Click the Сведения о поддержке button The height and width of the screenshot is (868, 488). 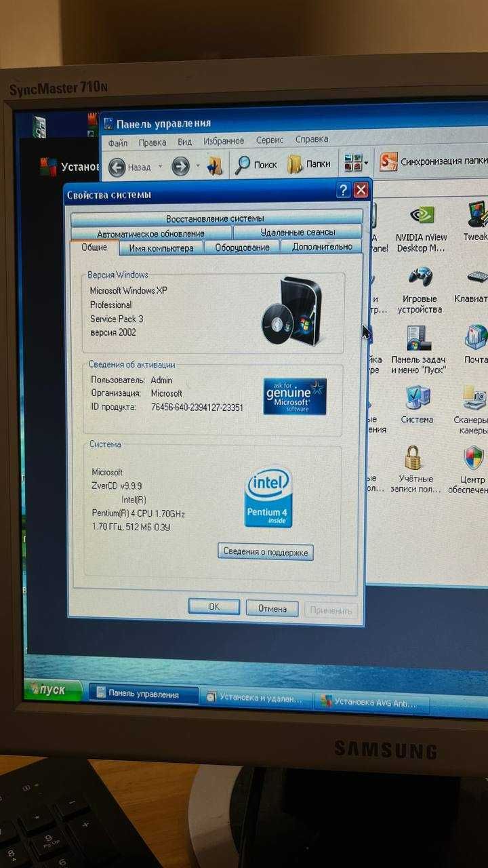click(266, 552)
